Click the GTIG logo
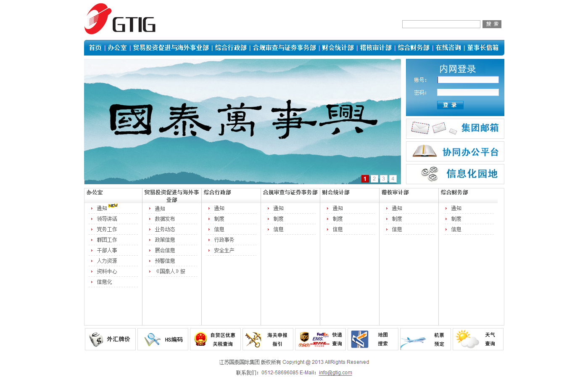This screenshot has height=384, width=588. [x=120, y=19]
